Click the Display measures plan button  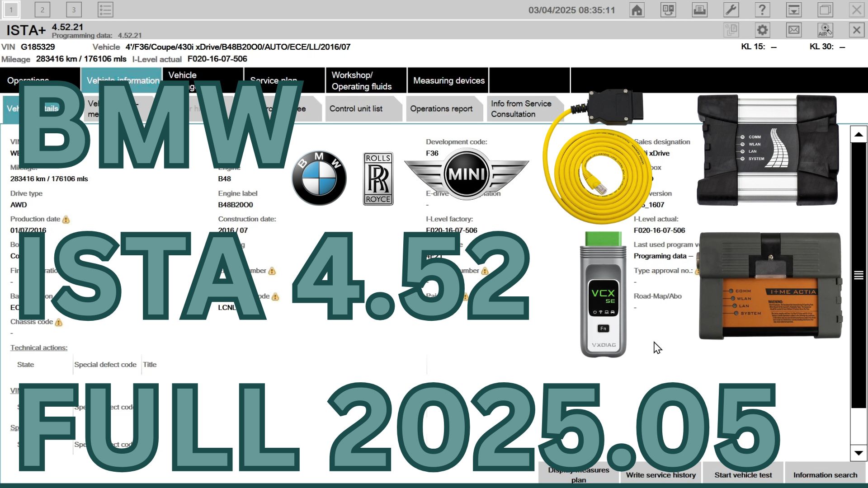(x=579, y=474)
